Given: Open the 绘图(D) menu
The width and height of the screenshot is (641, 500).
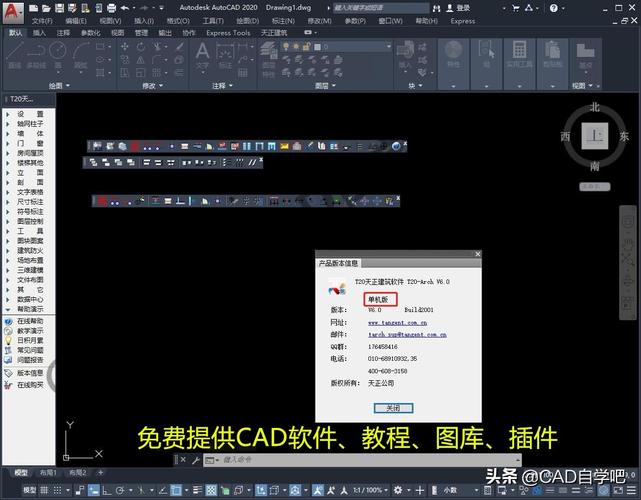Looking at the screenshot, I should click(248, 21).
